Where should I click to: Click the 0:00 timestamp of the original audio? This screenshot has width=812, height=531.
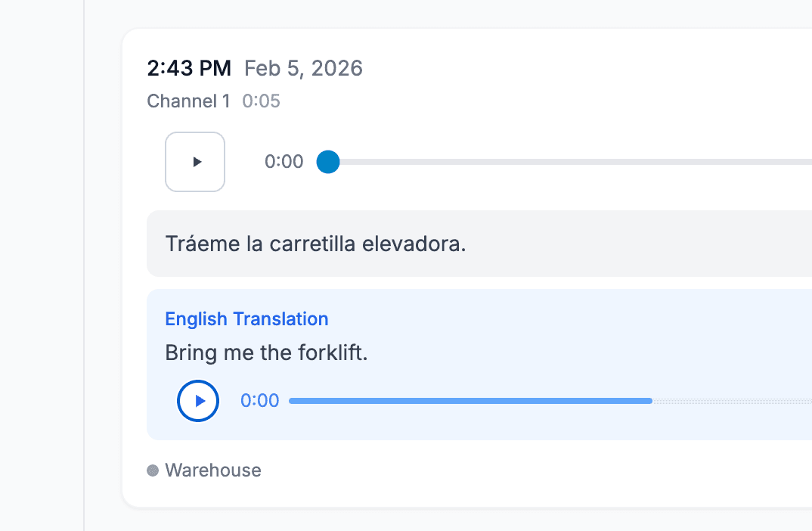click(284, 161)
